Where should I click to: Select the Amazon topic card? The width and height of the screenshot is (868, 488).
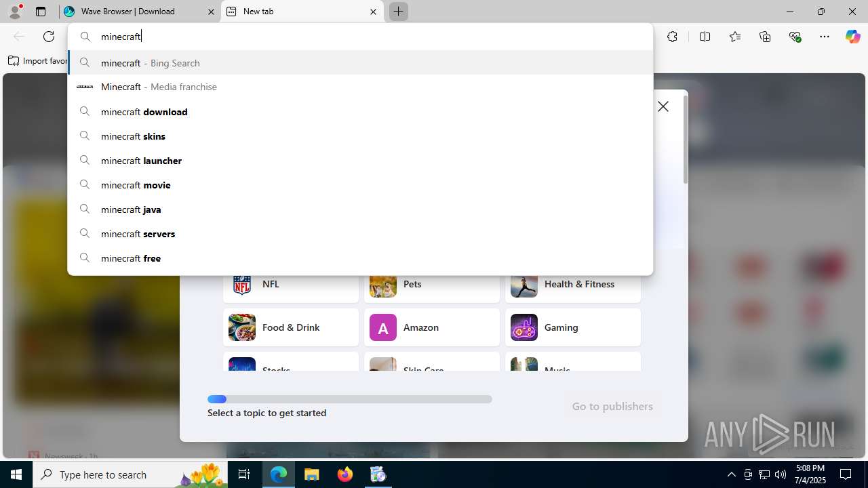432,327
